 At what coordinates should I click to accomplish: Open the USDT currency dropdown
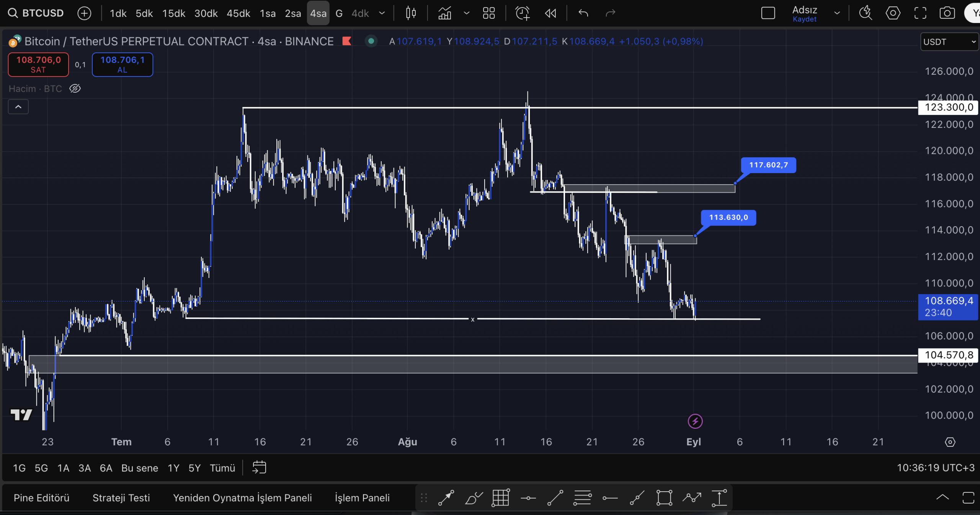pyautogui.click(x=949, y=42)
